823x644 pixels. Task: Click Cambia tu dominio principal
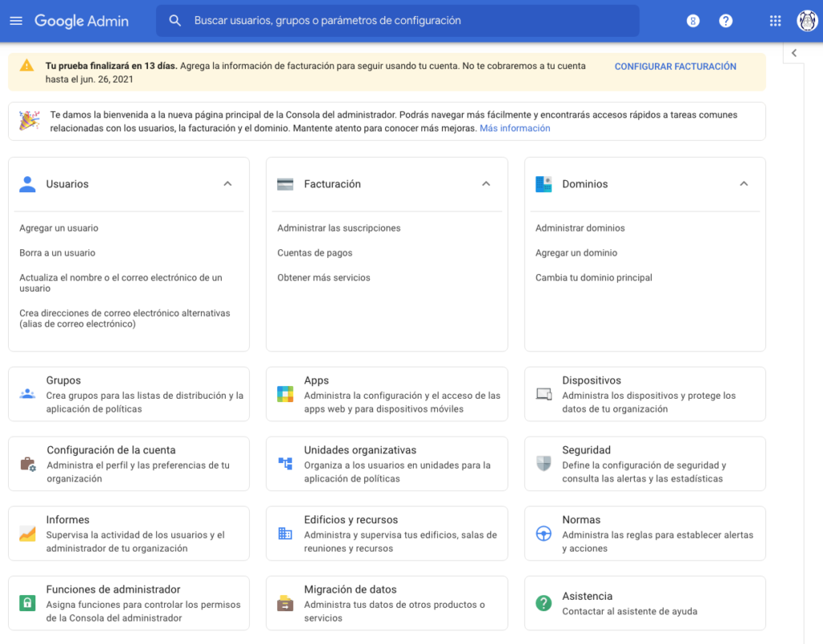[x=594, y=277]
